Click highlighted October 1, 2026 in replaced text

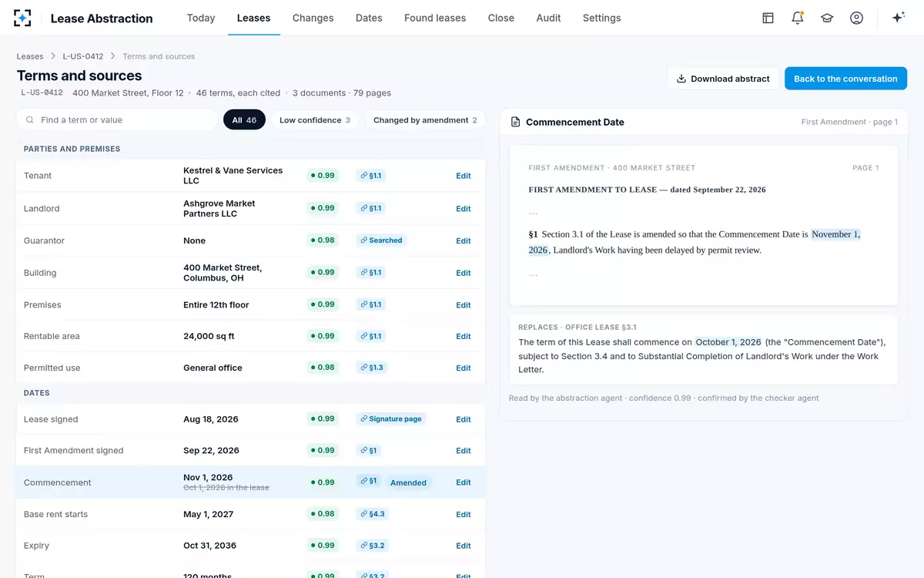click(728, 342)
